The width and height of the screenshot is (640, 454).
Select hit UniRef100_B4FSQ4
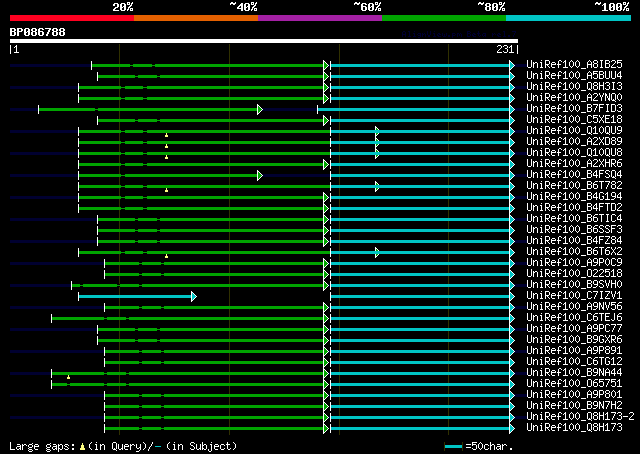574,175
